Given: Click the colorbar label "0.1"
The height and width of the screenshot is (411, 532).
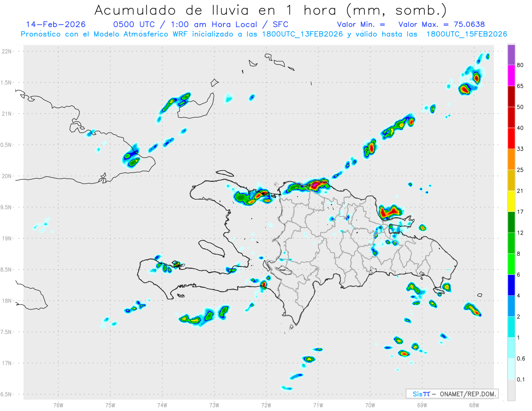Looking at the screenshot, I should [x=521, y=379].
